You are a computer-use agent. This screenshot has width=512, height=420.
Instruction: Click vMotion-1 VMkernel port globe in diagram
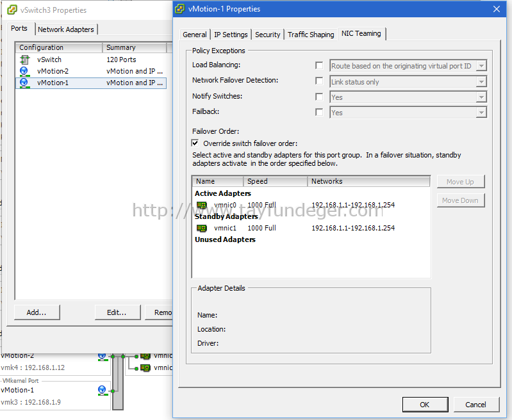click(x=103, y=391)
